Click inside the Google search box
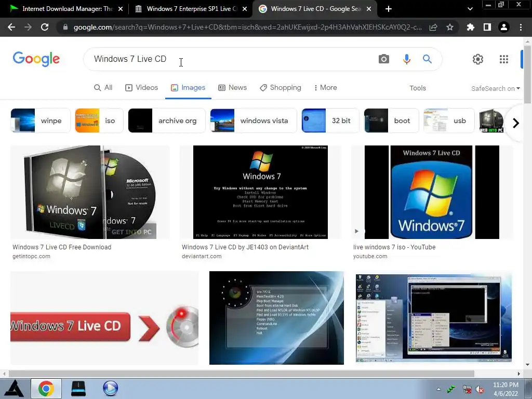Viewport: 532px width, 399px height. [231, 59]
